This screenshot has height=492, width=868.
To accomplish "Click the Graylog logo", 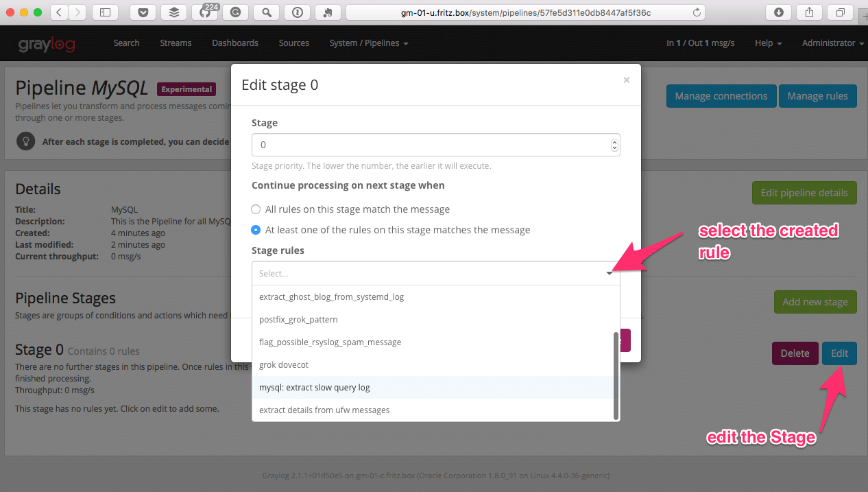I will (x=47, y=43).
